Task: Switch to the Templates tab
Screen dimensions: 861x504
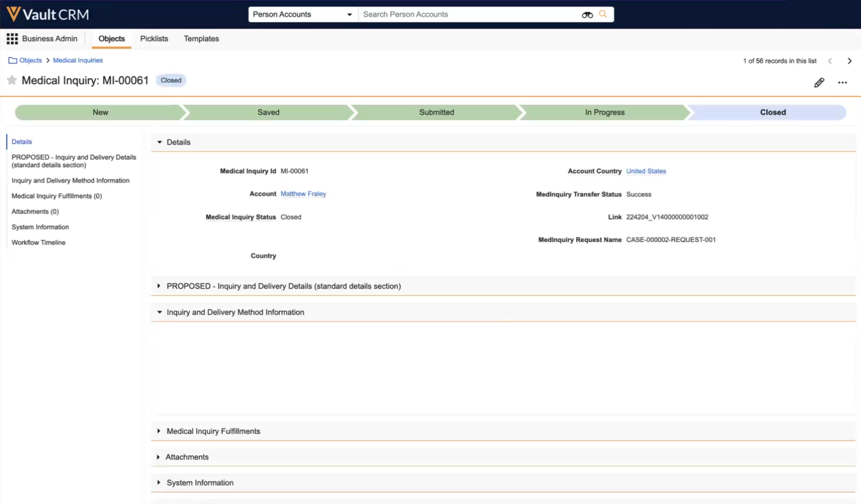Action: 201,38
